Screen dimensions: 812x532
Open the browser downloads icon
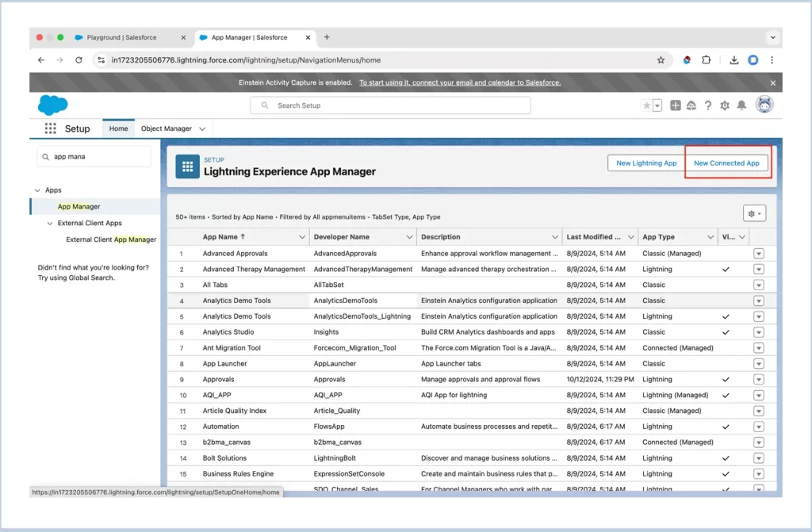[x=733, y=60]
